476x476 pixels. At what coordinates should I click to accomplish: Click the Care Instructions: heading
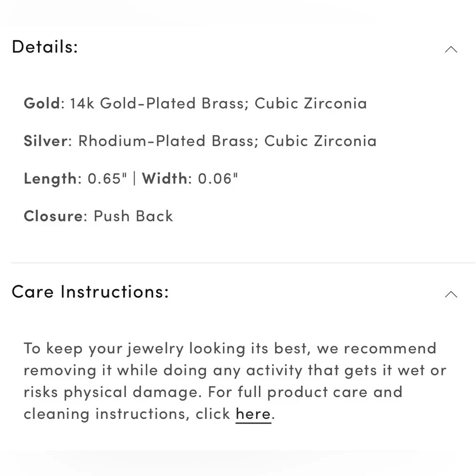point(90,291)
